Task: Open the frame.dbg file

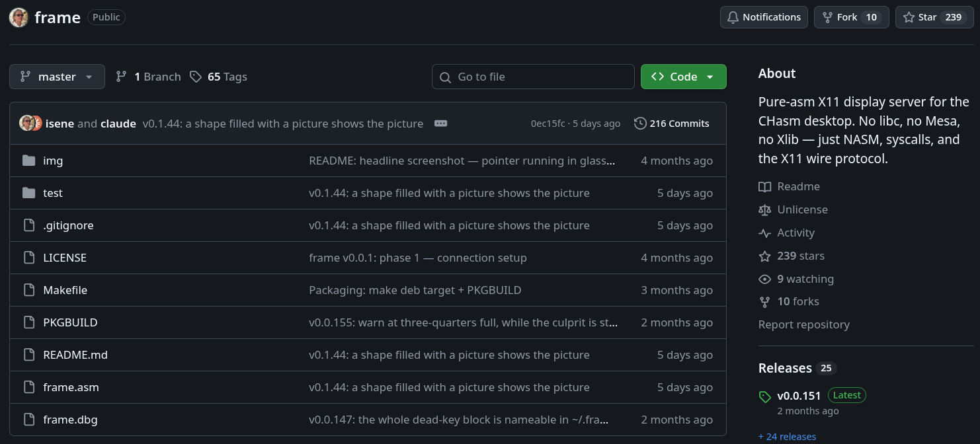Action: (x=70, y=420)
